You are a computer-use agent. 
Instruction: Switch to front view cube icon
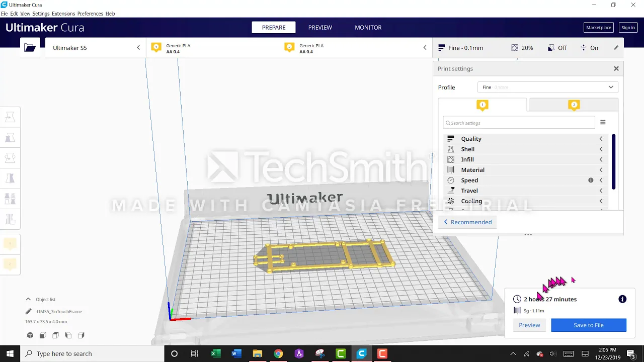click(43, 335)
